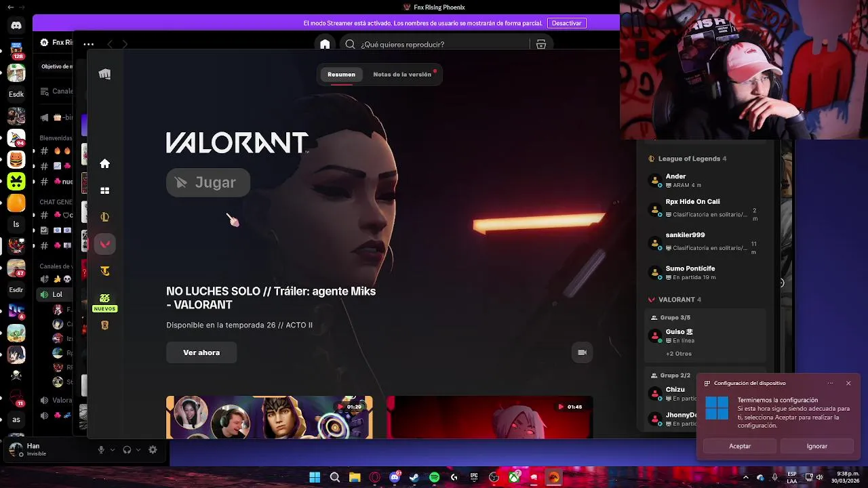Open Steam from the taskbar
This screenshot has height=488, width=868.
pos(414,477)
